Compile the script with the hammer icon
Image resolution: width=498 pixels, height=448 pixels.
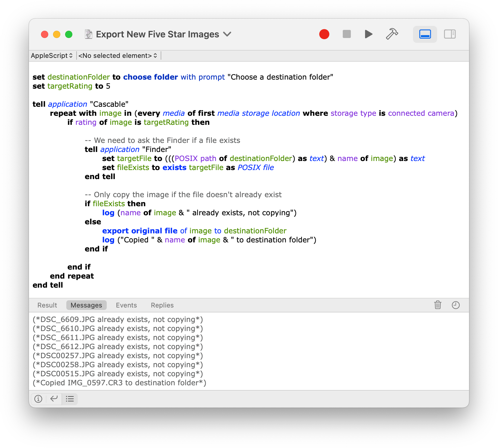[x=392, y=34]
